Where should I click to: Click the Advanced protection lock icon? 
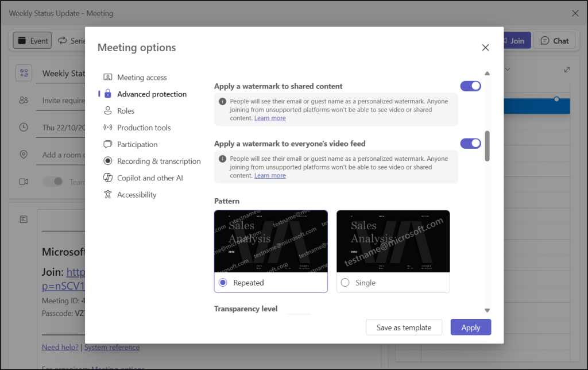point(107,94)
